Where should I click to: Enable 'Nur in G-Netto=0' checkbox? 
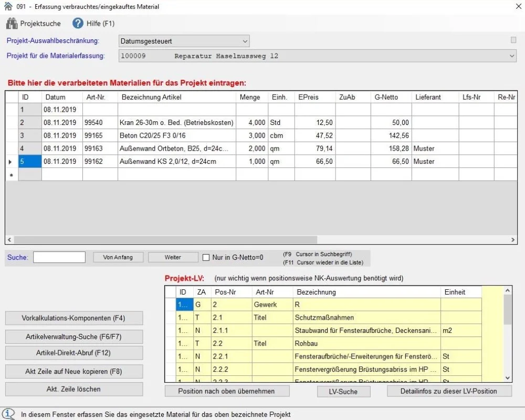(x=206, y=257)
